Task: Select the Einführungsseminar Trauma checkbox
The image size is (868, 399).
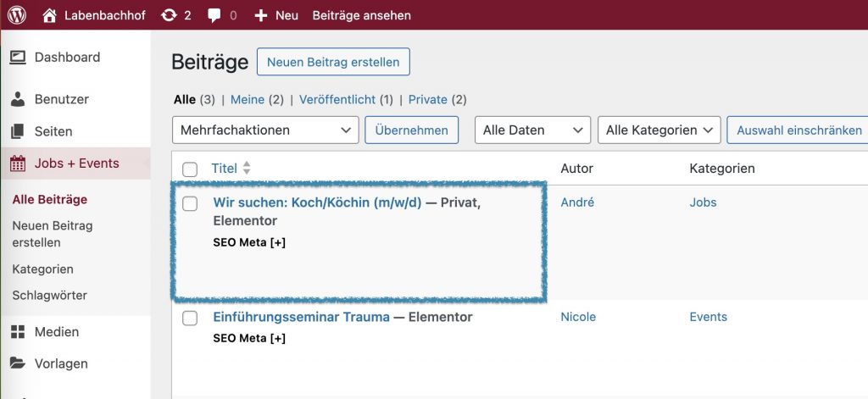Action: (x=190, y=318)
